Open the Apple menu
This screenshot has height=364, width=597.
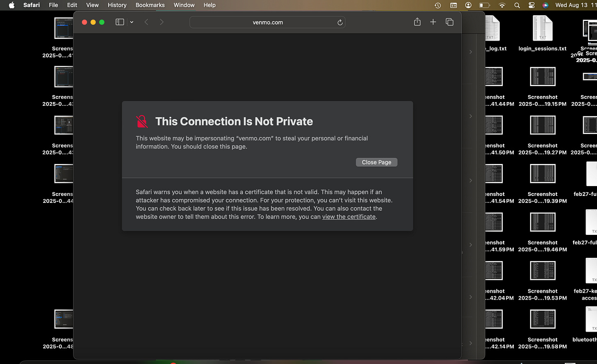point(12,5)
